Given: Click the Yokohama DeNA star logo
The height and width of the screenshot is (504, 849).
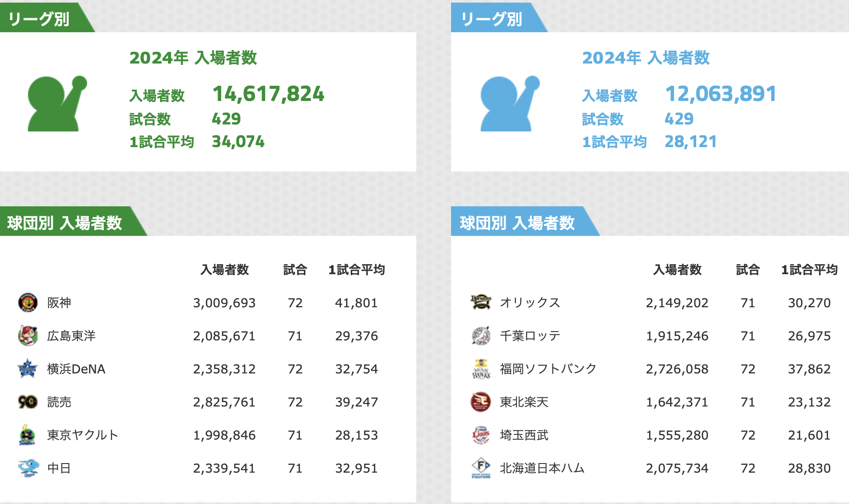Looking at the screenshot, I should click(28, 369).
